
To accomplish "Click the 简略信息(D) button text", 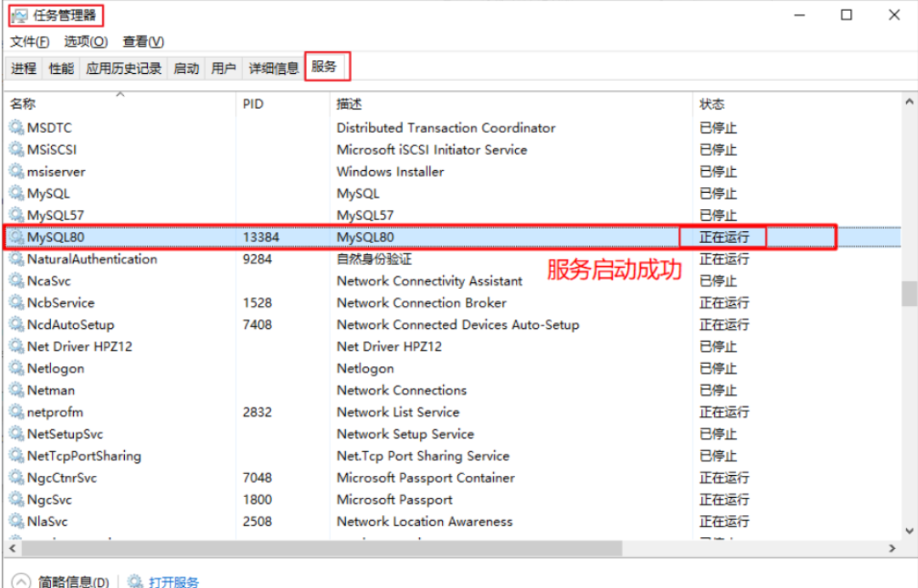I will click(74, 582).
